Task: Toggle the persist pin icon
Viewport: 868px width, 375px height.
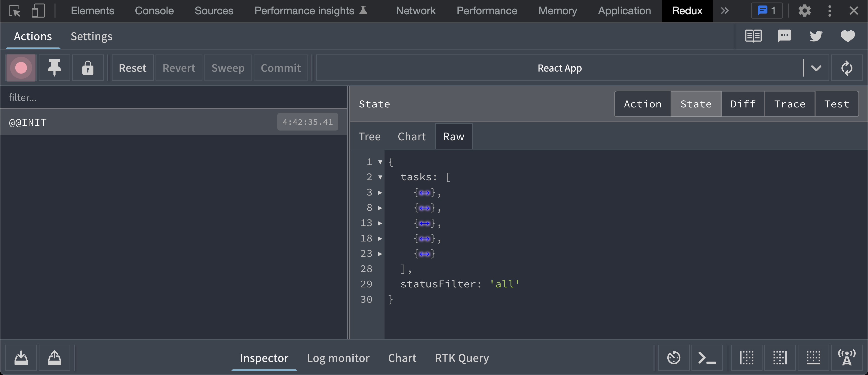Action: point(54,68)
